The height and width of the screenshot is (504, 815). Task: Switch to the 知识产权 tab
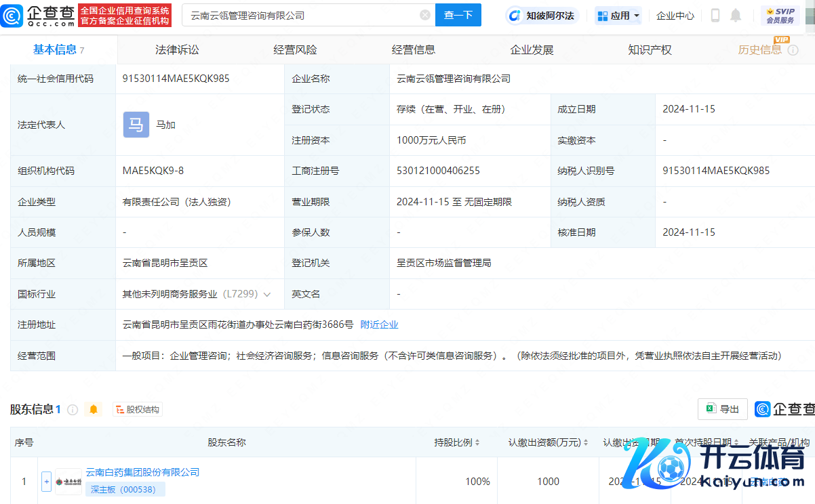click(650, 49)
